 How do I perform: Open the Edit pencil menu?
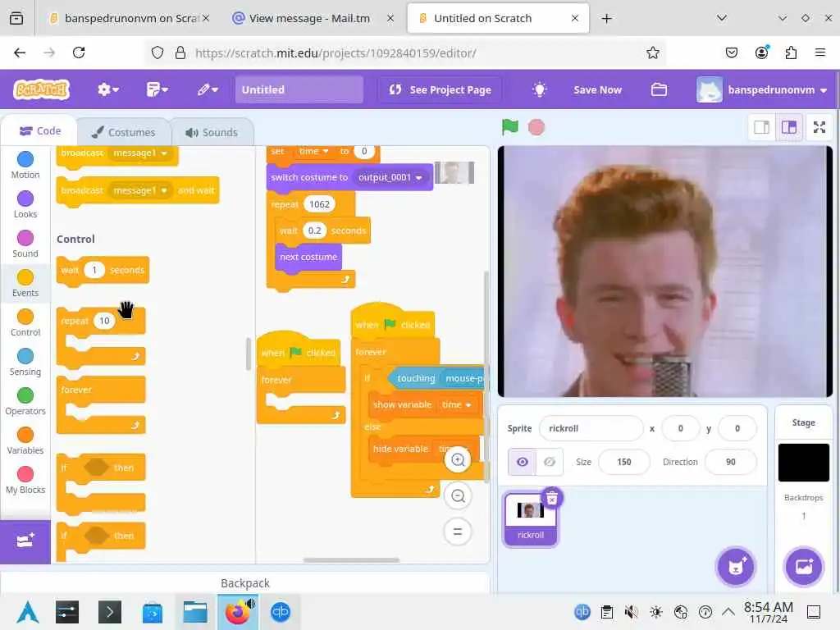pyautogui.click(x=208, y=89)
